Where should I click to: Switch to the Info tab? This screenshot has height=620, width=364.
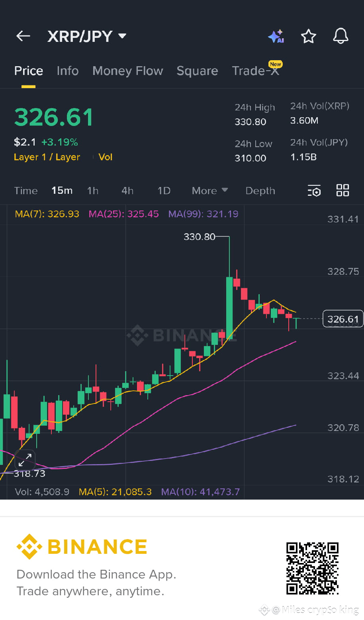68,71
